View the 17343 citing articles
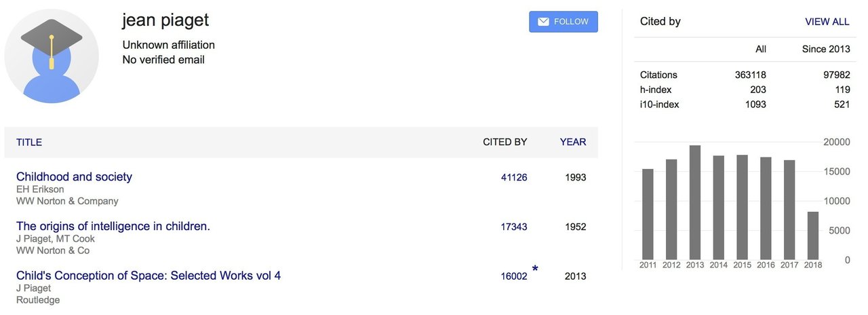 point(513,227)
